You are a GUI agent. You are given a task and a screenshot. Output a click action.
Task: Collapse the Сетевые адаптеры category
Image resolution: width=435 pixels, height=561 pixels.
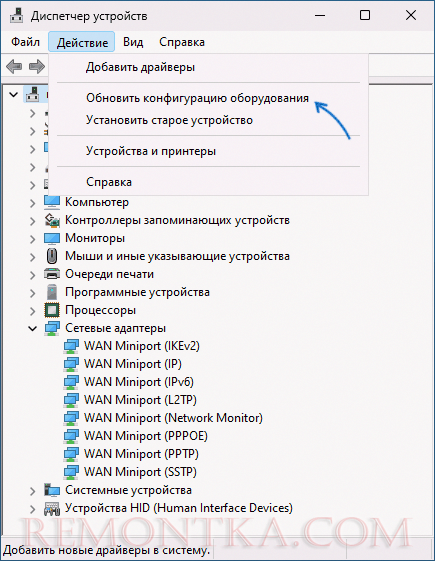click(x=33, y=328)
